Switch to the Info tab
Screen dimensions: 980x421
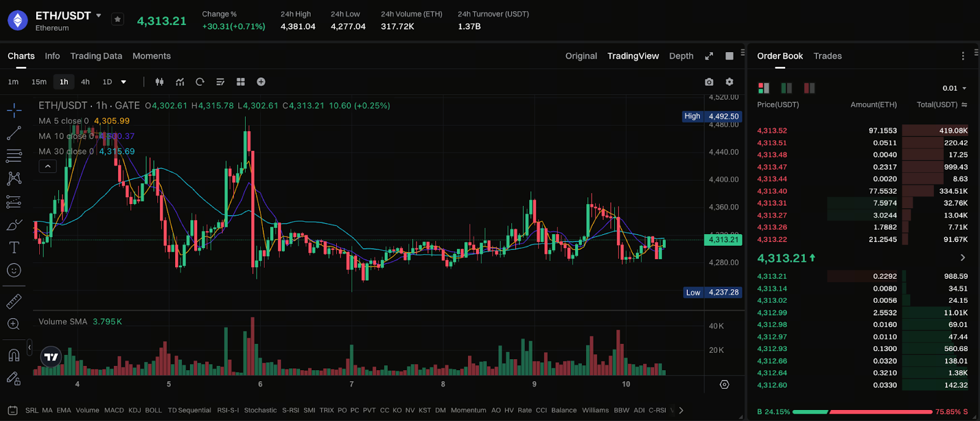[52, 56]
